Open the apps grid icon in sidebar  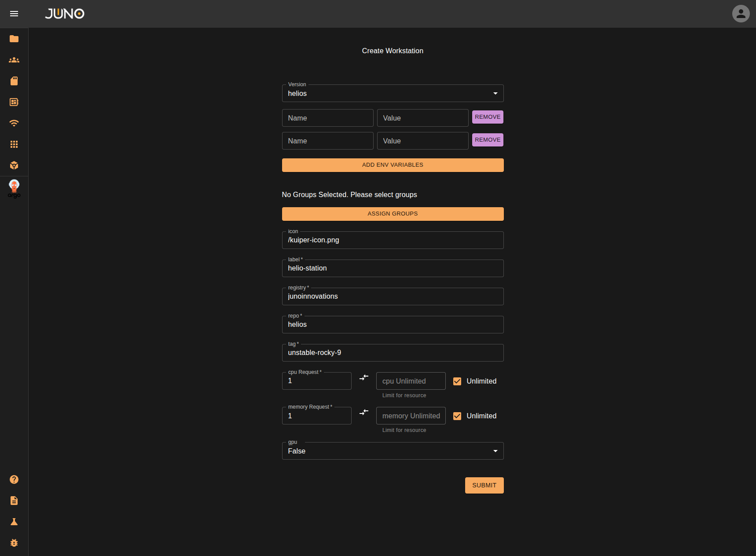[14, 144]
